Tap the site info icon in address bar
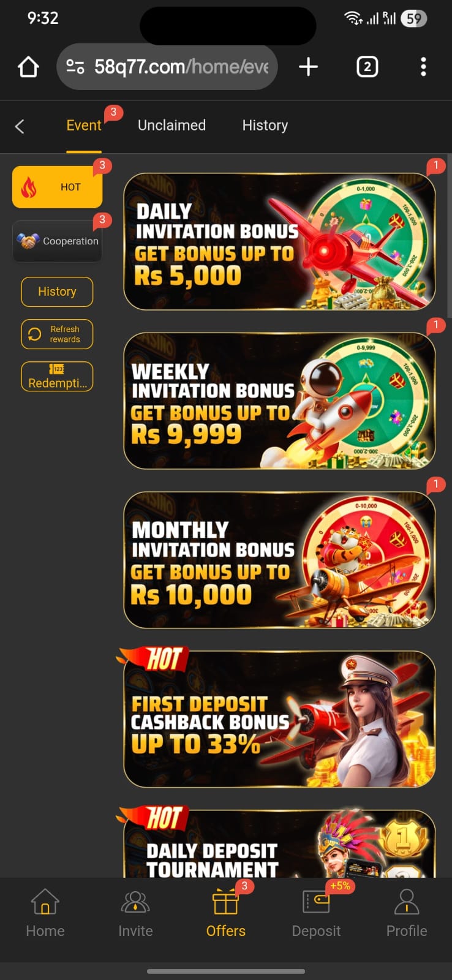This screenshot has width=452, height=980. (x=75, y=67)
